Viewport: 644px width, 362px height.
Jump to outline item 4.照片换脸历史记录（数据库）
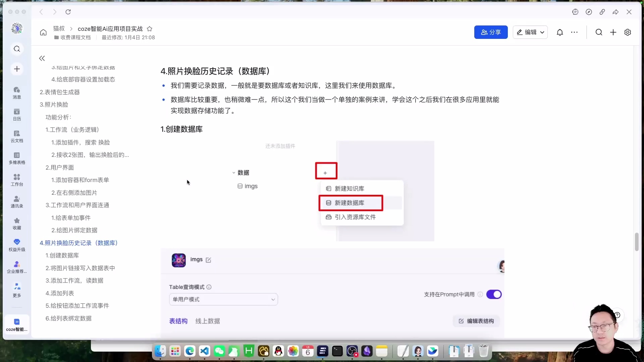[78, 243]
